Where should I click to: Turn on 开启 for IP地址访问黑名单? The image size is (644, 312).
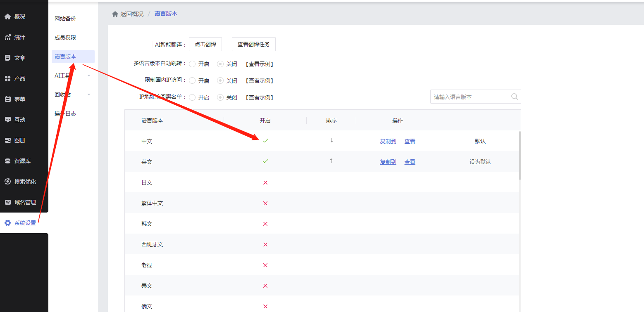point(192,97)
